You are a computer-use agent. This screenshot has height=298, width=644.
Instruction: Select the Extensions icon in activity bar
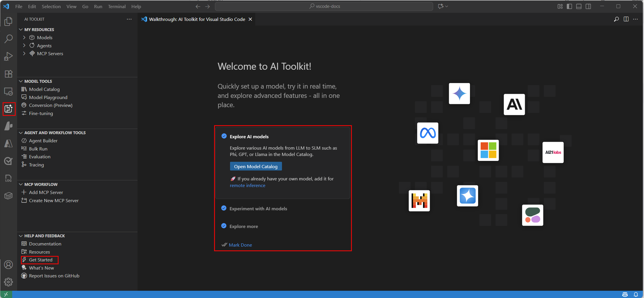tap(9, 74)
